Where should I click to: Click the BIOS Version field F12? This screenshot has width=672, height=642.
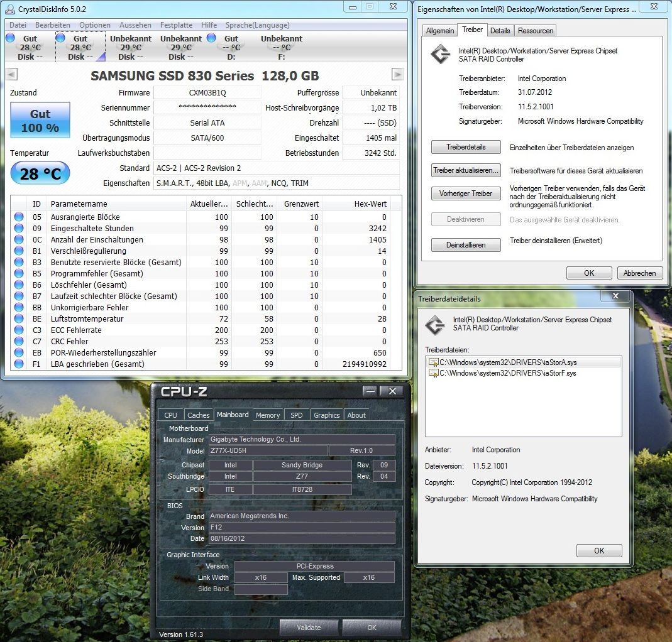[302, 527]
